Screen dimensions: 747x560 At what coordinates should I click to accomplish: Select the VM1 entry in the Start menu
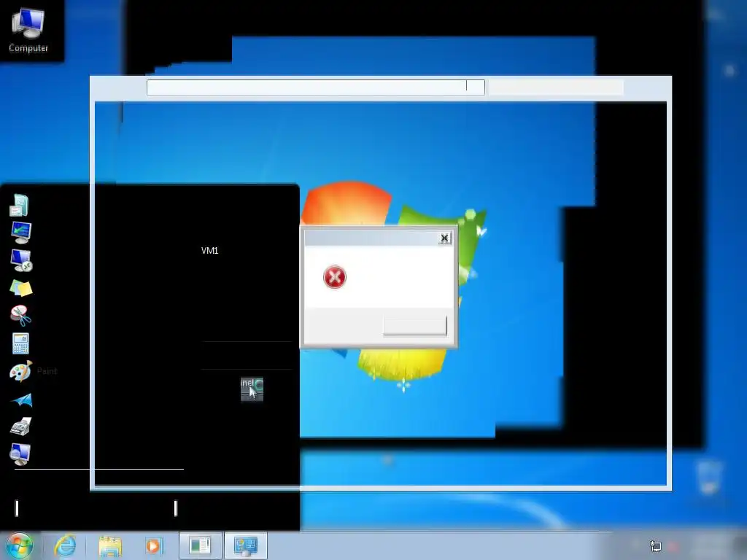coord(209,251)
